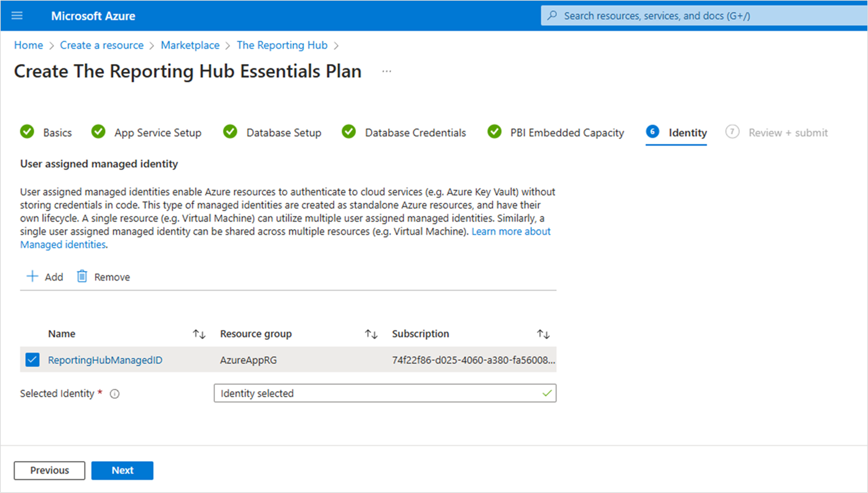Image resolution: width=868 pixels, height=493 pixels.
Task: Sort by the Subscription column arrows
Action: (x=543, y=334)
